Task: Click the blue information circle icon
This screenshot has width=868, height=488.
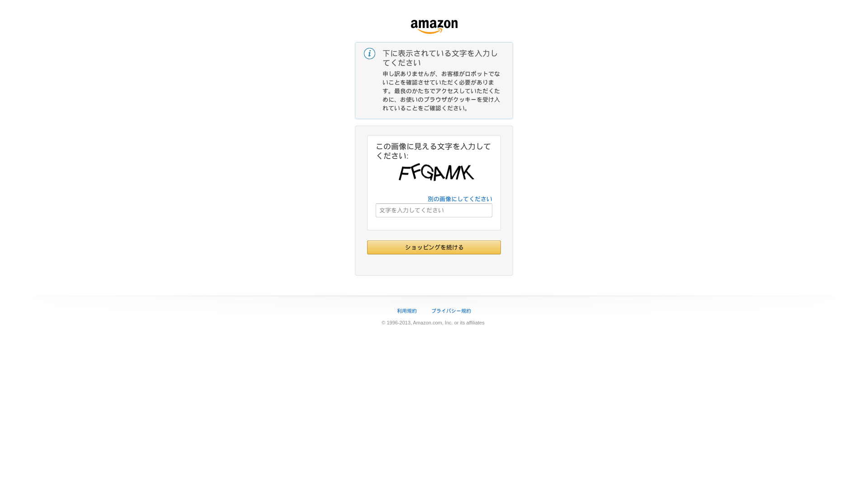Action: coord(369,54)
